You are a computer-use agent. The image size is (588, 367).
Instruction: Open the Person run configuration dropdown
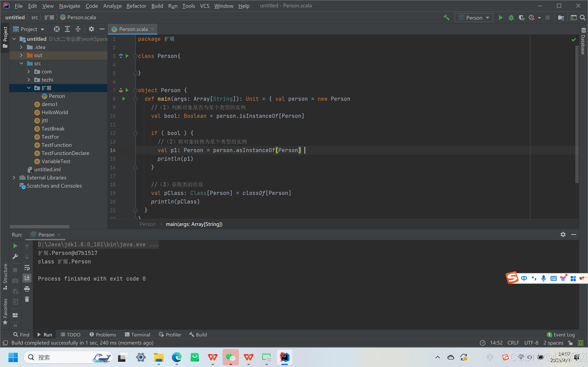[474, 18]
